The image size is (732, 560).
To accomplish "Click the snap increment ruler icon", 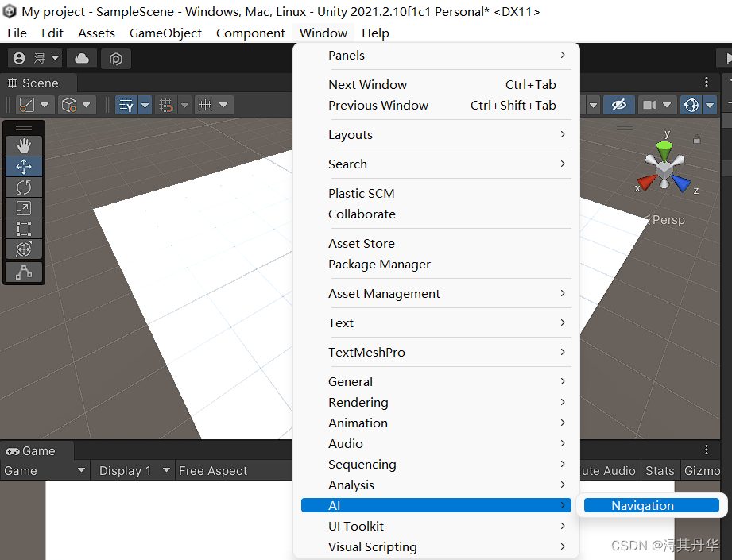I will (205, 105).
